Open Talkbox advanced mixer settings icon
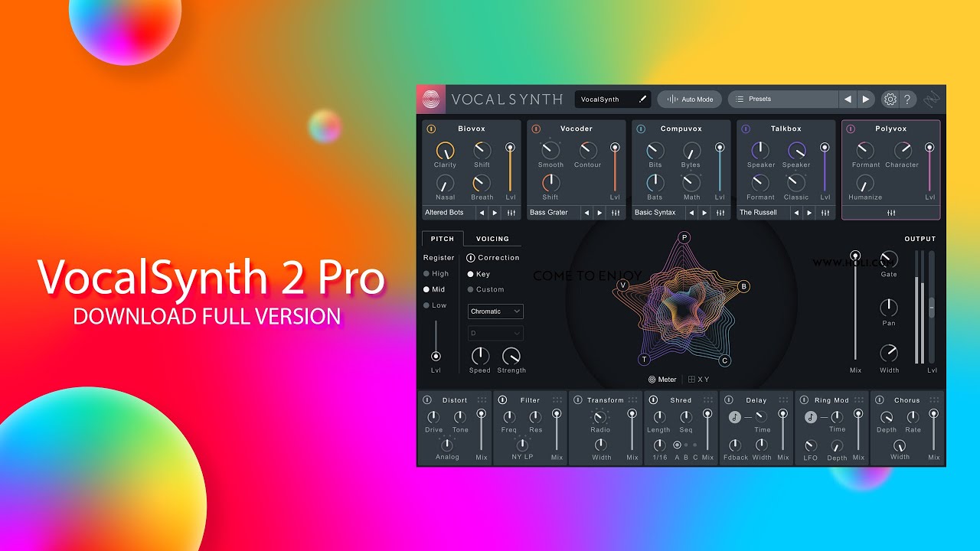980x551 pixels. tap(825, 213)
